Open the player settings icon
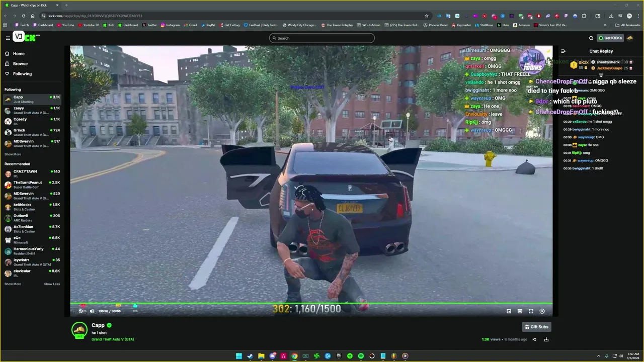644x362 pixels. [542, 311]
